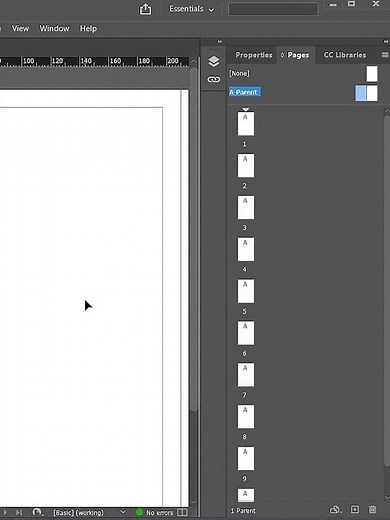Select page 1 thumbnail
Viewport: 390px width, 520px height.
(246, 124)
